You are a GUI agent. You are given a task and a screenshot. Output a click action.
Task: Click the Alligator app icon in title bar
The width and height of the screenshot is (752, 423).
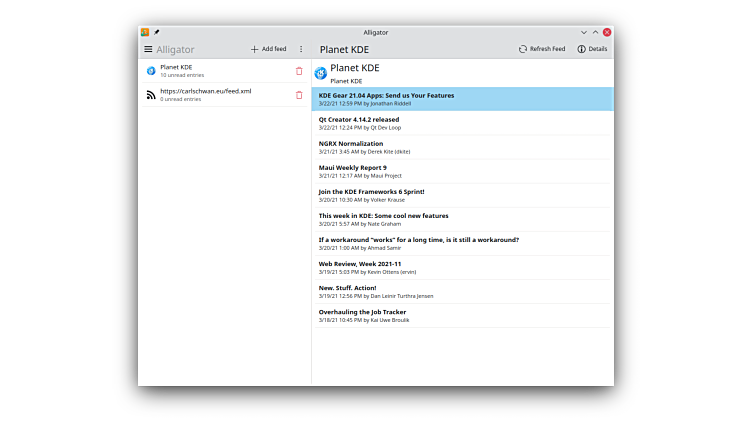click(x=146, y=32)
